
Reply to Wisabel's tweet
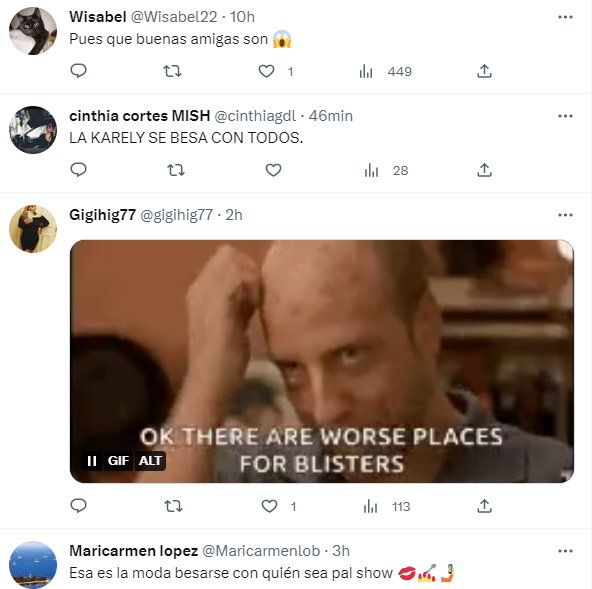coord(79,71)
